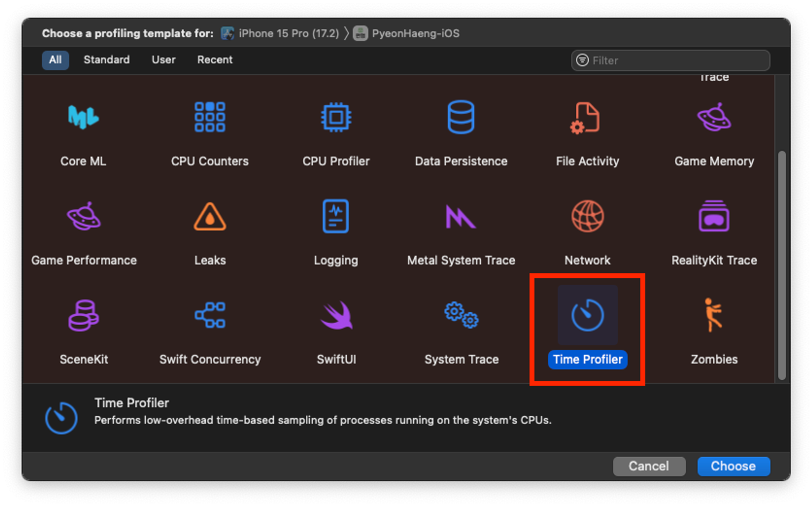812x506 pixels.
Task: Click the SceneKit label
Action: tap(84, 359)
